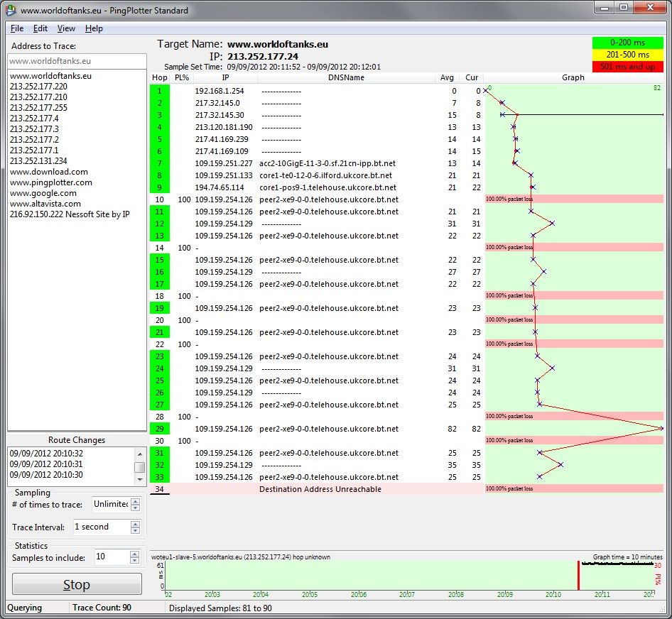Click the Trace Interval combo field
Viewport: 672px width, 619px height.
pos(102,527)
